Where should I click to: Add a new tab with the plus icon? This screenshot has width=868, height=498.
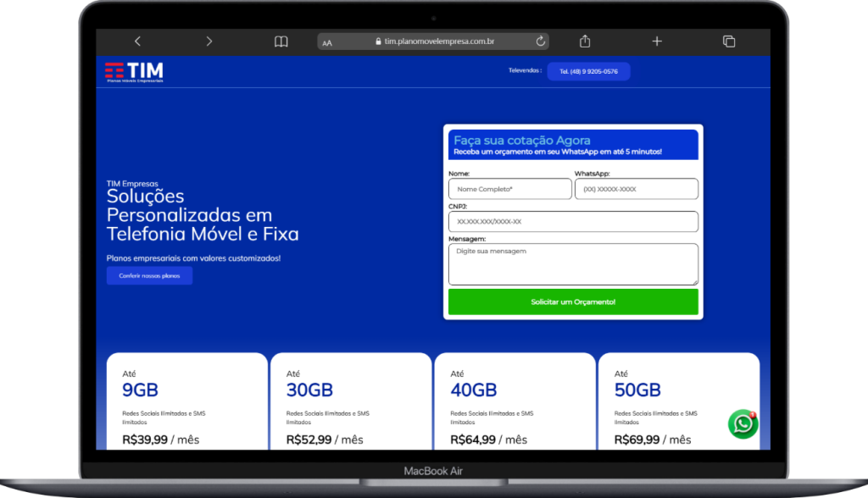coord(657,41)
